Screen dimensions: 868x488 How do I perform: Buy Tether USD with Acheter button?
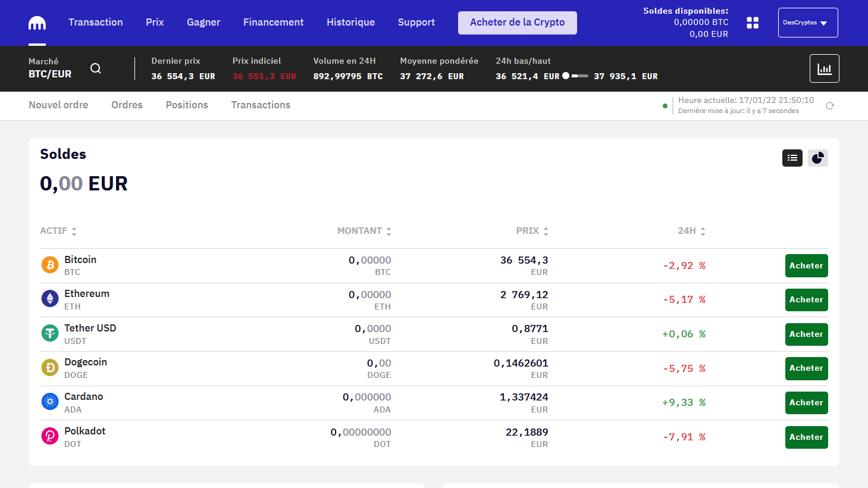pyautogui.click(x=806, y=334)
